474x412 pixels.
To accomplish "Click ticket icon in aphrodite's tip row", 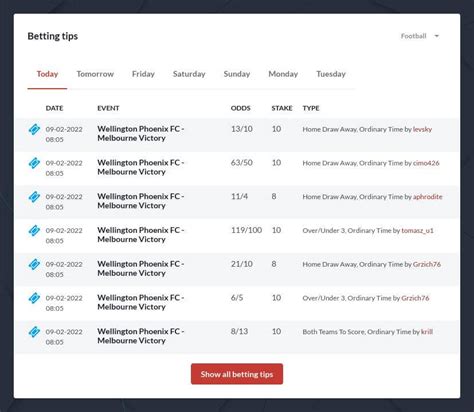I will [x=34, y=197].
